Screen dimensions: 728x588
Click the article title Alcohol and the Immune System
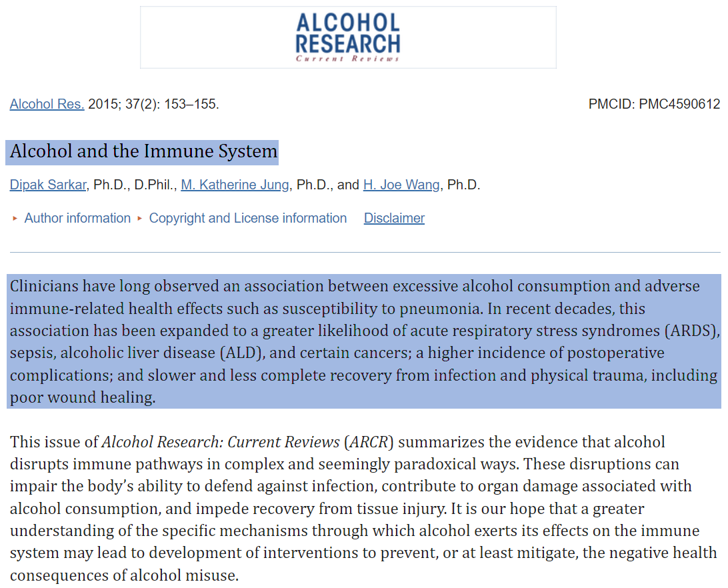[x=143, y=152]
